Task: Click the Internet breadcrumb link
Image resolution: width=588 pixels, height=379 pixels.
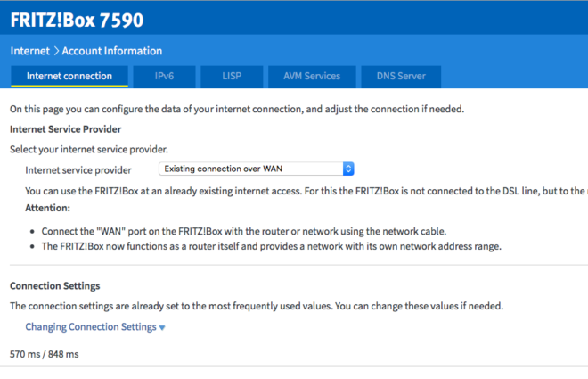Action: (x=30, y=51)
